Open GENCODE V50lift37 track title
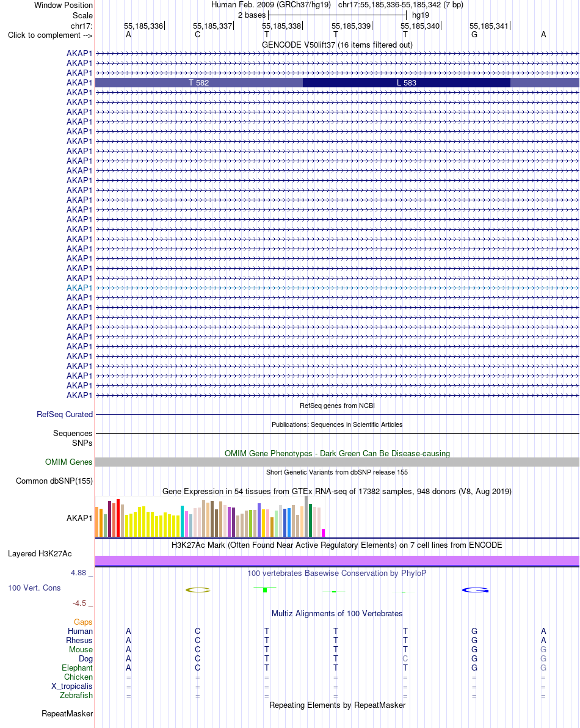Screen dimensions: 580x728 337,45
